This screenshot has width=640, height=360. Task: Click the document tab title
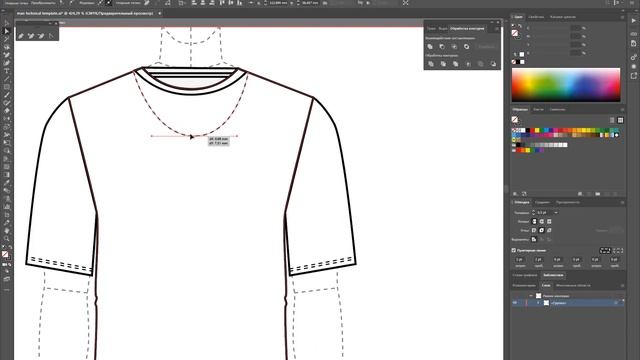(85, 13)
